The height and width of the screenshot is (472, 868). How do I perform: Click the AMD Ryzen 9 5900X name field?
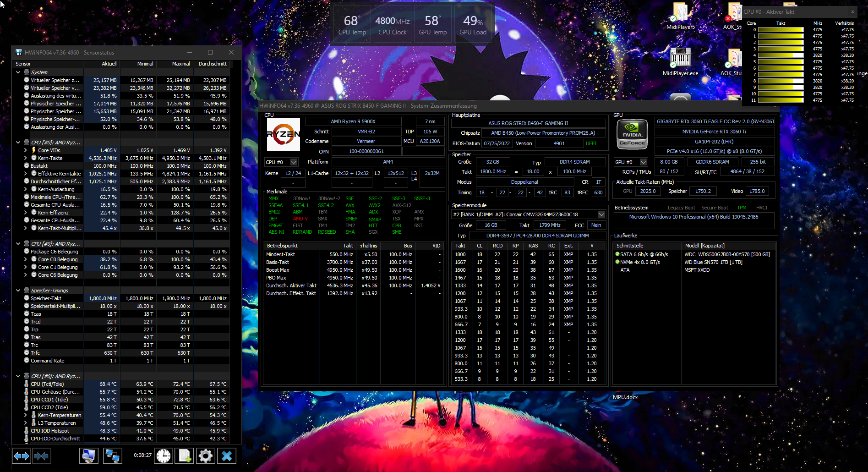pos(353,121)
